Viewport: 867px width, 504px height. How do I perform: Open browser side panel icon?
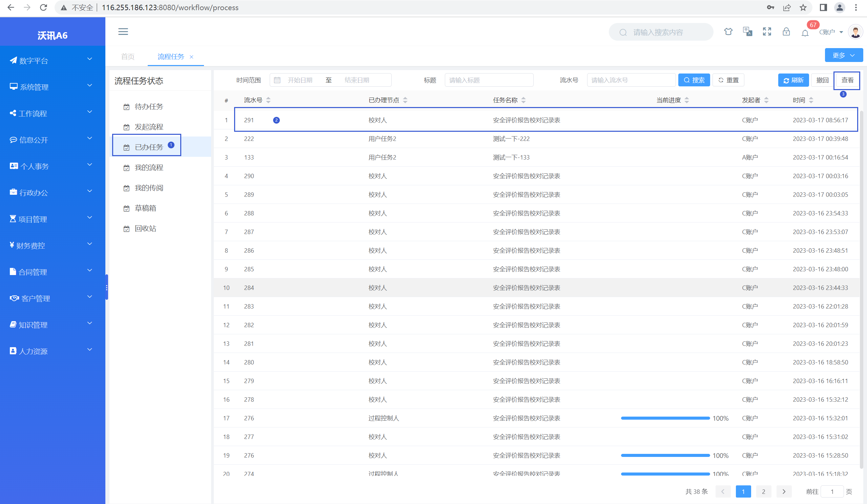tap(823, 7)
